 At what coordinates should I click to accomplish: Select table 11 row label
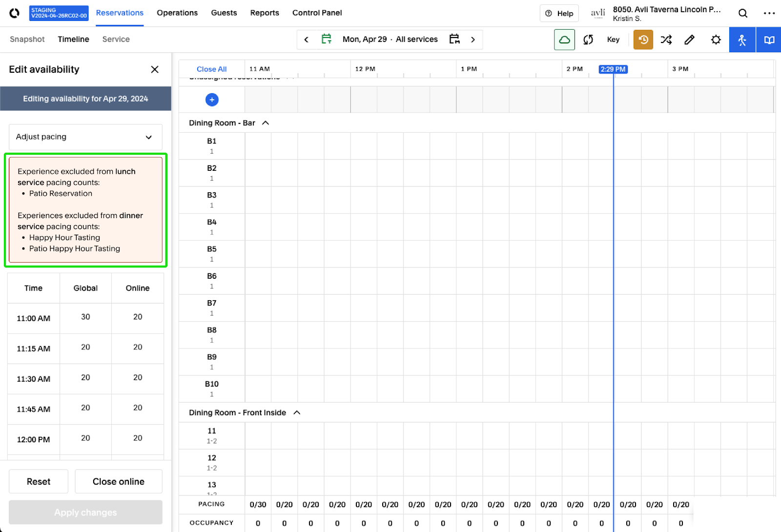(x=211, y=435)
